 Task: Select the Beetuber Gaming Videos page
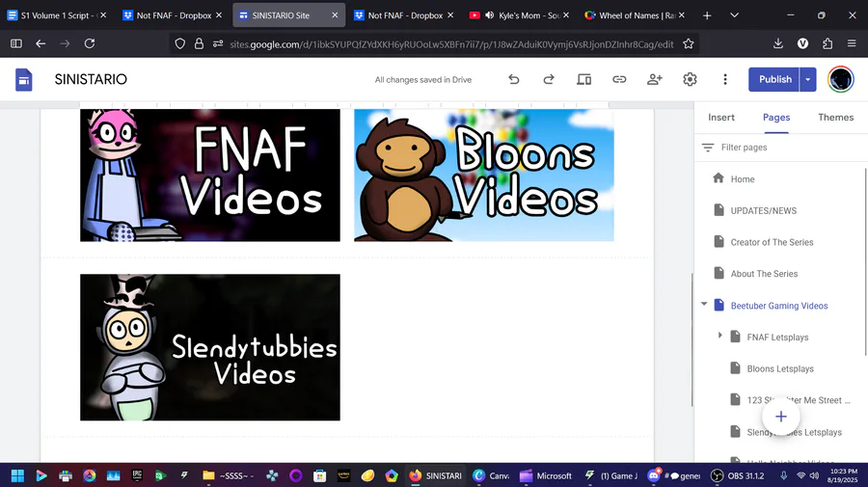[x=779, y=306]
